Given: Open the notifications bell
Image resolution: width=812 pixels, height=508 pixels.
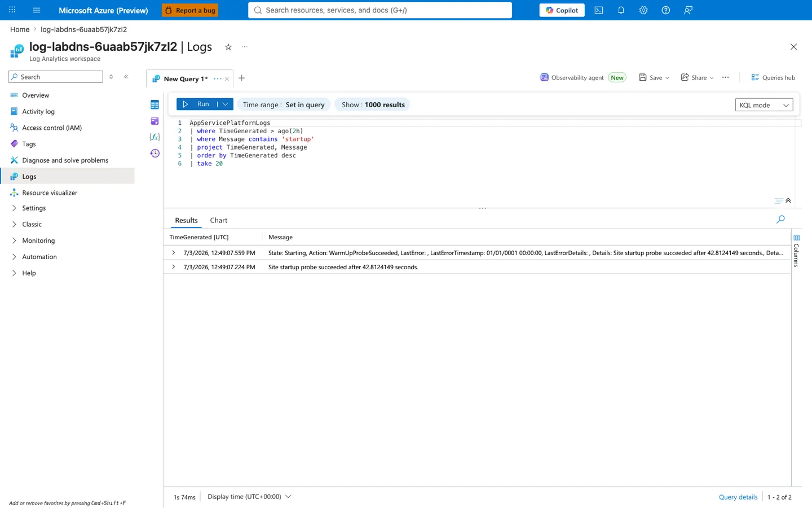Looking at the screenshot, I should click(x=621, y=10).
